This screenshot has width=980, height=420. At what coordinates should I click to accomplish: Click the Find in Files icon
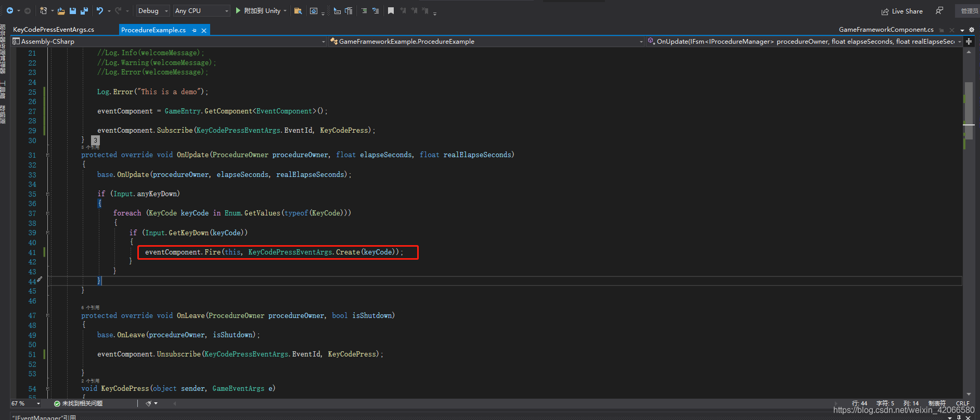point(298,10)
